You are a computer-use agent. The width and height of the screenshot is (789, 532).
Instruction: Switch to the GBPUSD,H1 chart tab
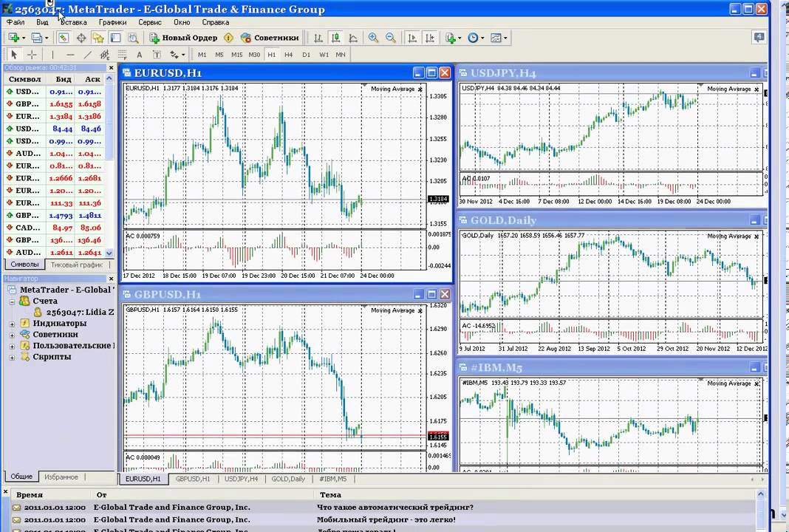tap(193, 479)
